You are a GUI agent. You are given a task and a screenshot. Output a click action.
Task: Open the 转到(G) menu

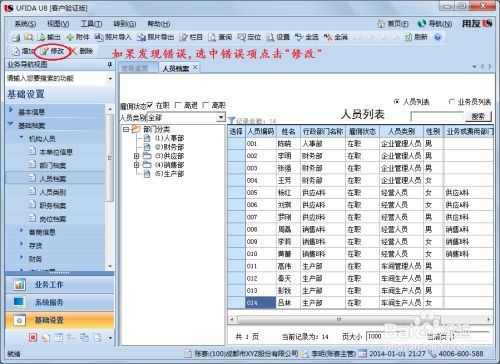[x=124, y=24]
